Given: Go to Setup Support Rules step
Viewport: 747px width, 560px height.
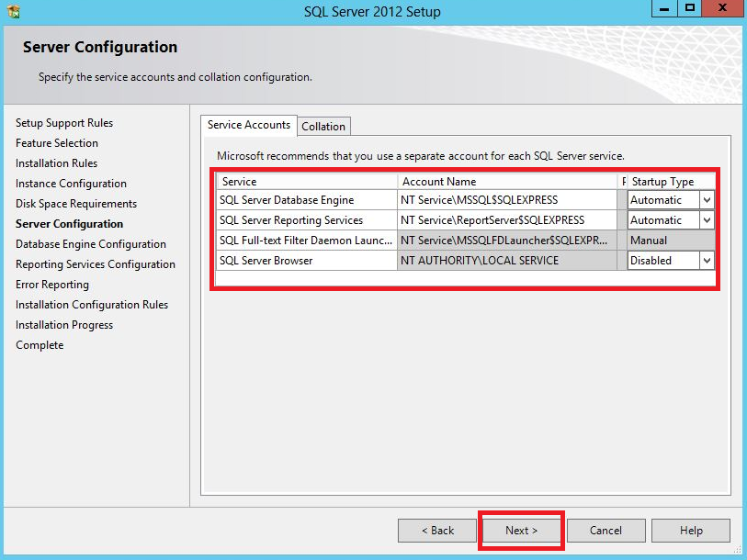Looking at the screenshot, I should [64, 123].
